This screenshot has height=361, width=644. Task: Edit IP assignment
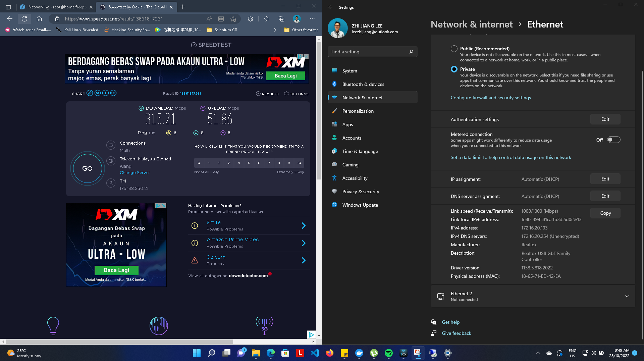(x=605, y=179)
